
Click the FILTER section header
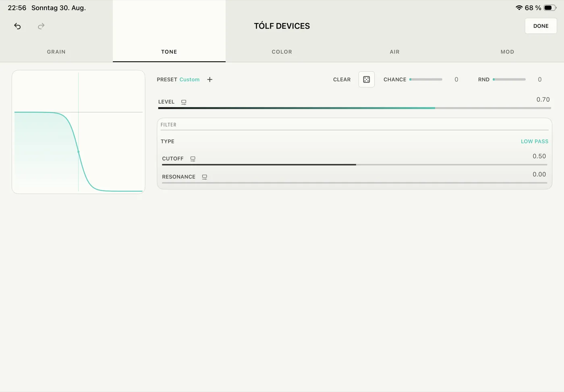(168, 125)
